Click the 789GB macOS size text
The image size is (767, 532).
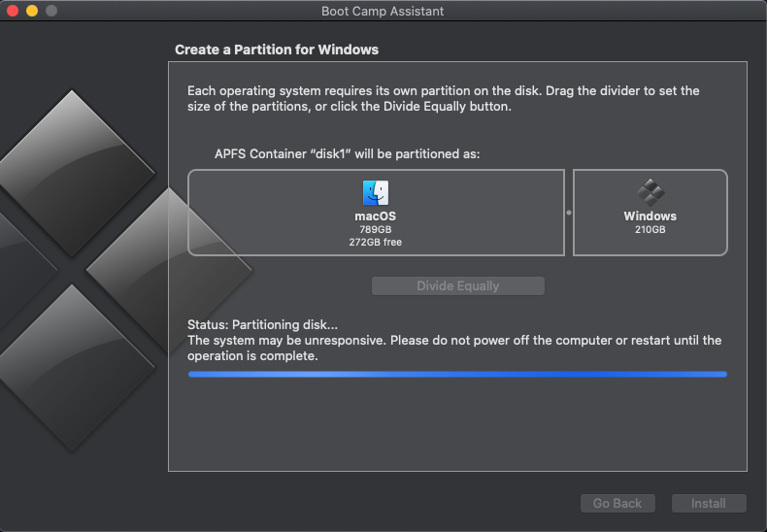pyautogui.click(x=375, y=229)
